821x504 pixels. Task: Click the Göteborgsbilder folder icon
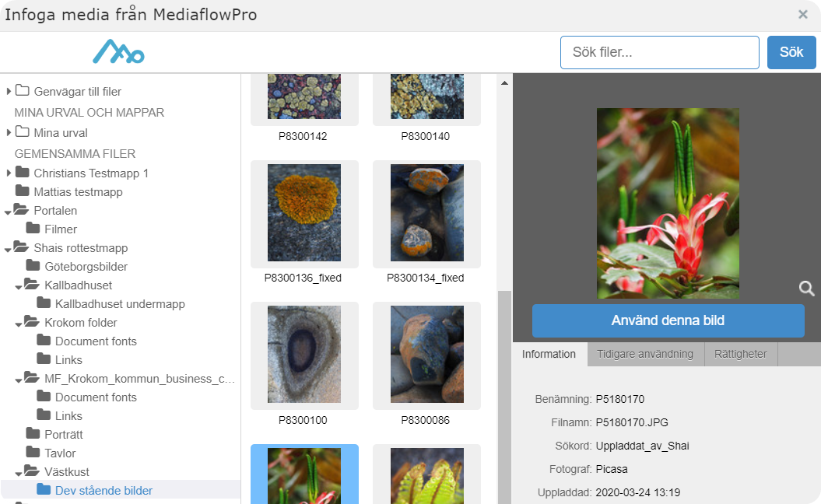[33, 265]
